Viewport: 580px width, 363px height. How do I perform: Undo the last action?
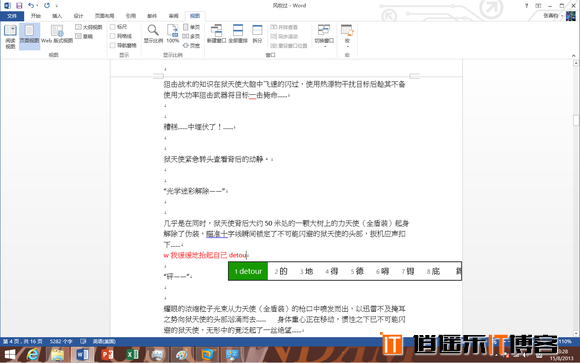(31, 6)
